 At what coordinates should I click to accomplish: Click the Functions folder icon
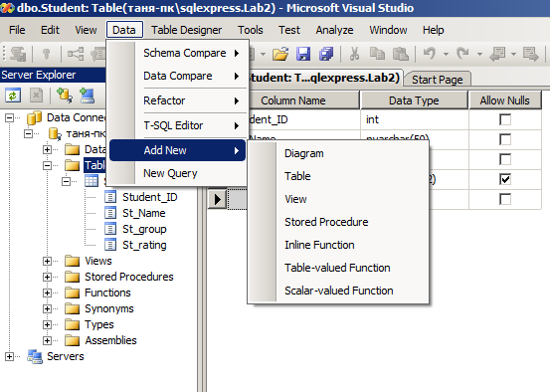point(73,294)
